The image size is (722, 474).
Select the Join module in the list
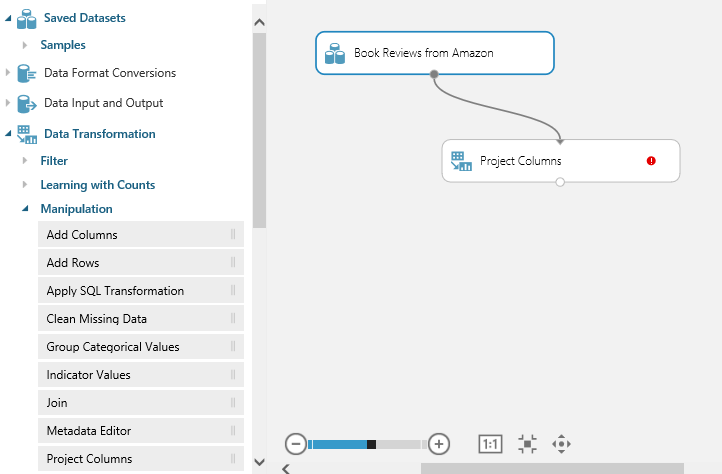(141, 403)
